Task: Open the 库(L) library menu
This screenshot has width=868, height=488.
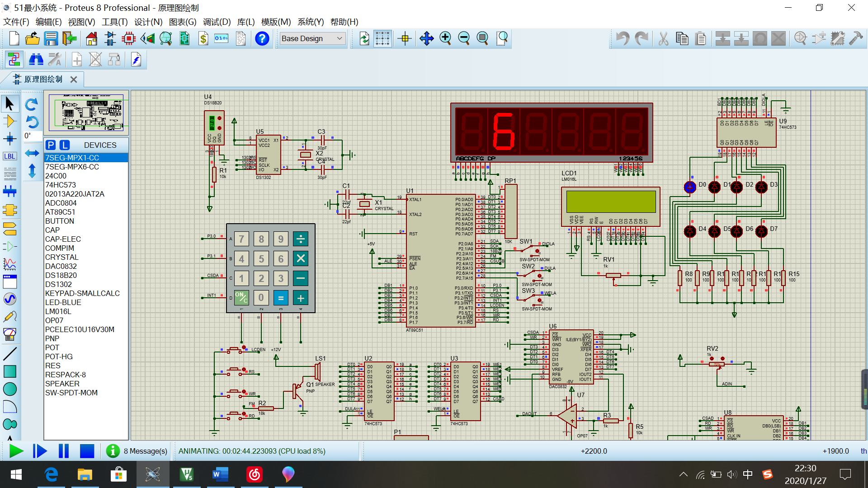Action: coord(246,22)
